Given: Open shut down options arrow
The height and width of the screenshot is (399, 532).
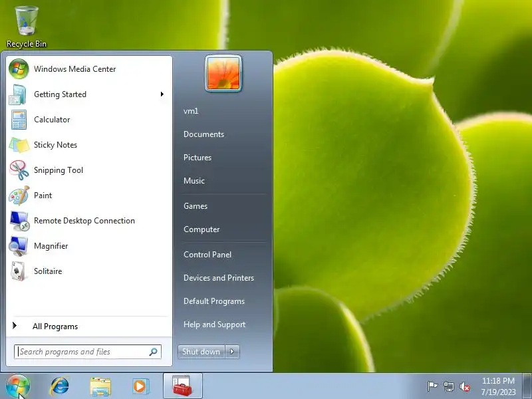Looking at the screenshot, I should [x=232, y=352].
